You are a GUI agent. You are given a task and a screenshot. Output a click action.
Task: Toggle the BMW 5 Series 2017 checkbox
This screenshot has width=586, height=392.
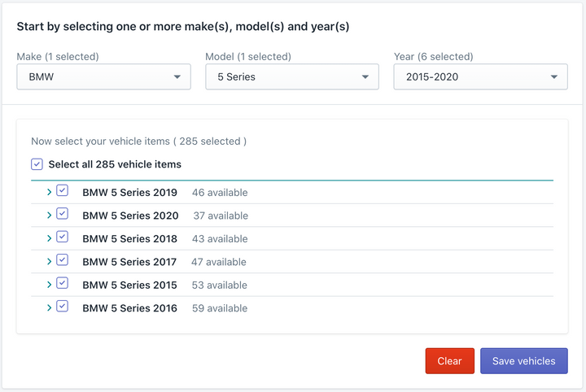pyautogui.click(x=63, y=259)
